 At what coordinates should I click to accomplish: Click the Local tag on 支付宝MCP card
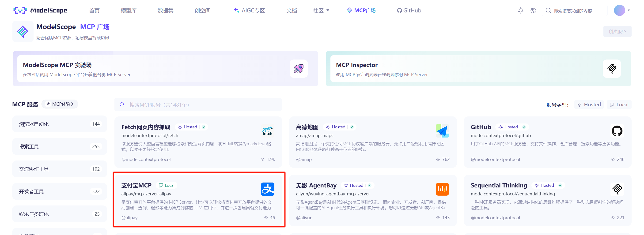(167, 185)
